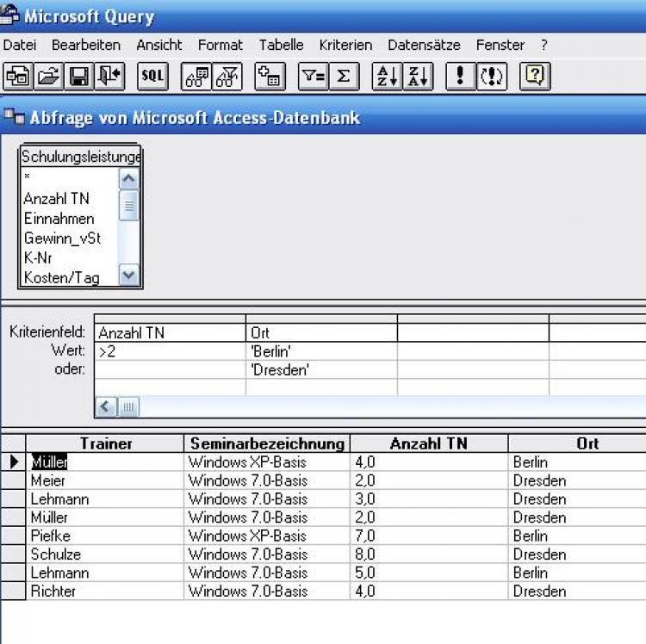Open the SQL view button
Screen dimensions: 646x644
click(x=152, y=76)
